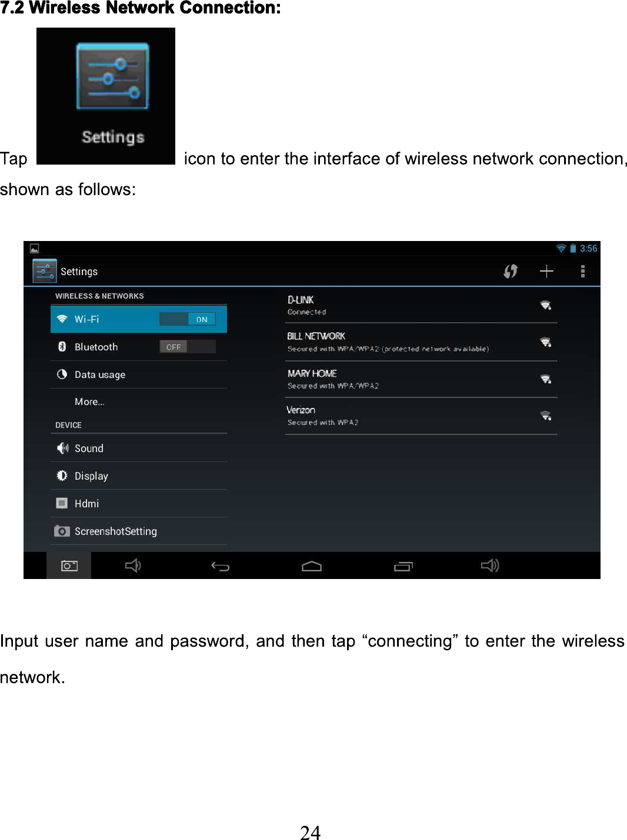Select the MARY HOME Wi-Fi network
627x840 pixels.
pos(421,379)
